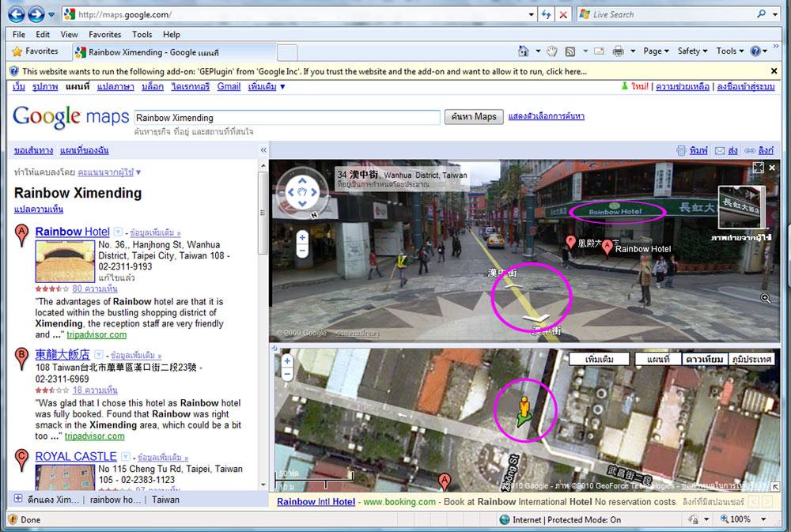
Task: Click red marker C beside ROYAL CASTLE
Action: pyautogui.click(x=21, y=460)
